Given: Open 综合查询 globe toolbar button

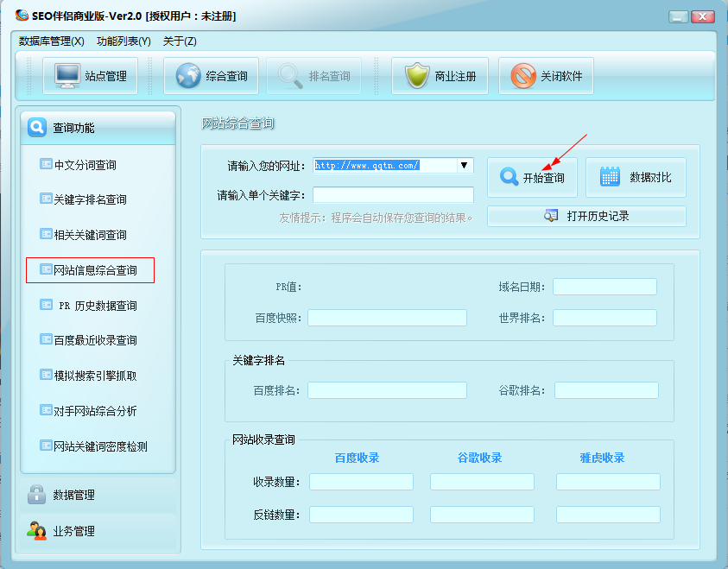Looking at the screenshot, I should (211, 76).
